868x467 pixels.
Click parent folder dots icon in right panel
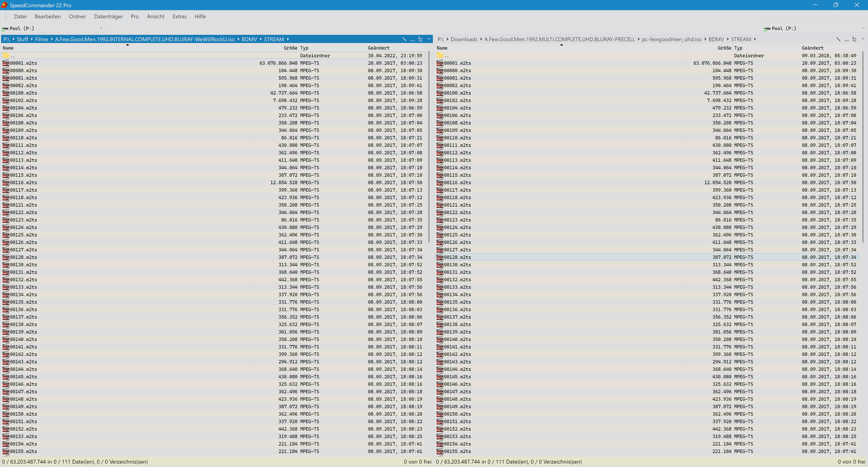tap(847, 39)
